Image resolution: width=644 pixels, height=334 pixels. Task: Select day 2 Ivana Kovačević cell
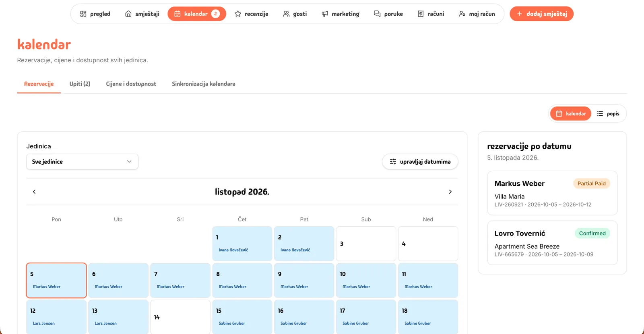(304, 244)
